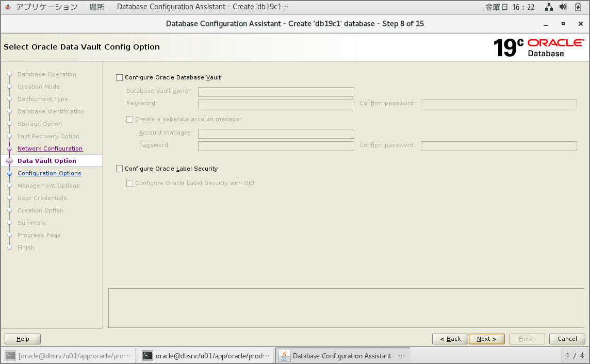Jump to Configuration Options step
Viewport: 590px width, 364px height.
click(x=50, y=173)
